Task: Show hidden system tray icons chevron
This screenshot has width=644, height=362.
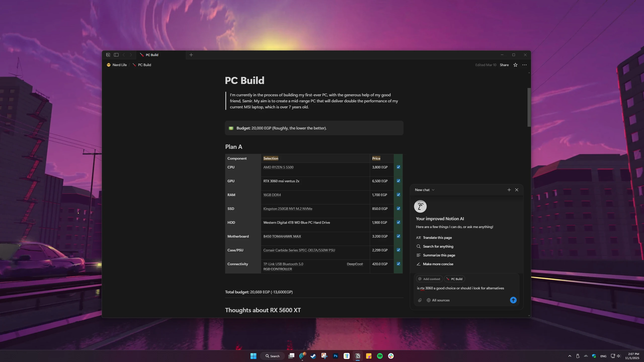Action: point(570,356)
